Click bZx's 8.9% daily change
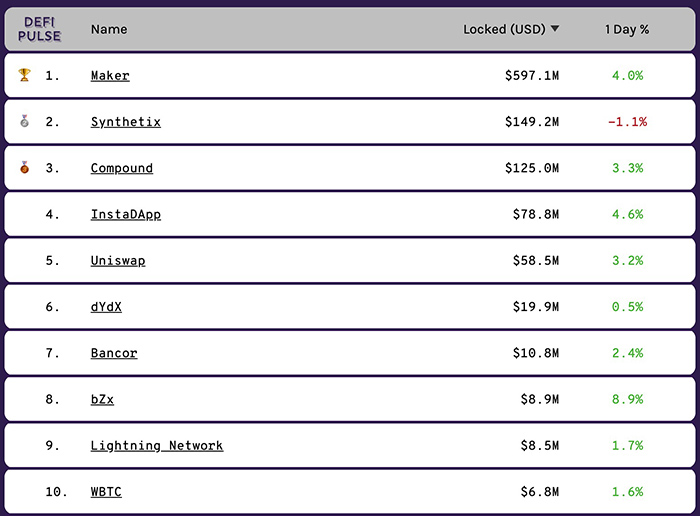The height and width of the screenshot is (516, 700). (627, 399)
